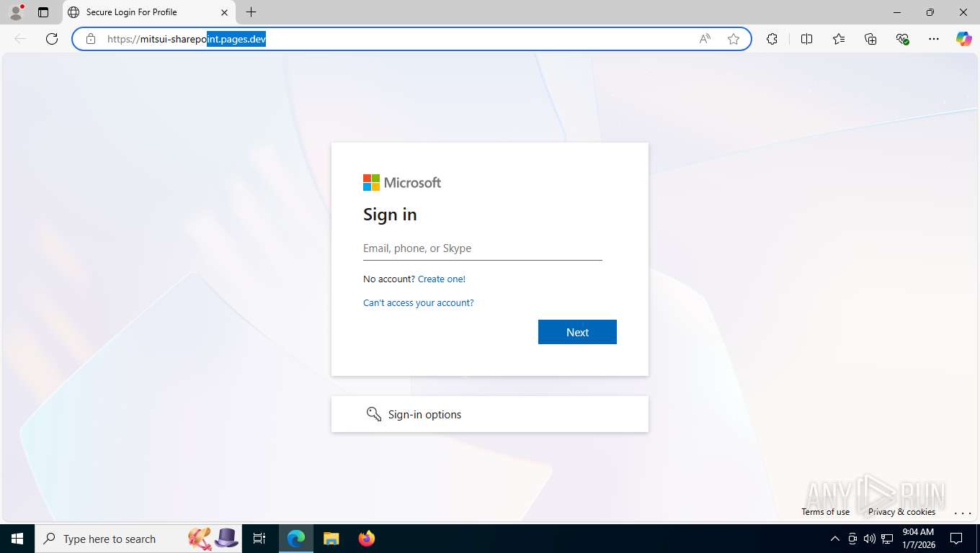Click the footer more options ellipsis
The height and width of the screenshot is (553, 980).
click(x=963, y=513)
